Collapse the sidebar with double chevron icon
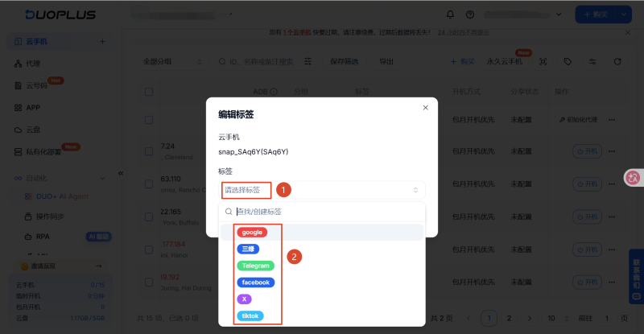The width and height of the screenshot is (644, 334). coord(121,173)
